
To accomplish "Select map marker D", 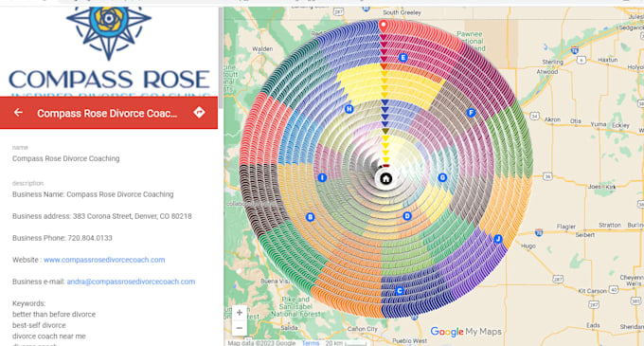I will (407, 216).
